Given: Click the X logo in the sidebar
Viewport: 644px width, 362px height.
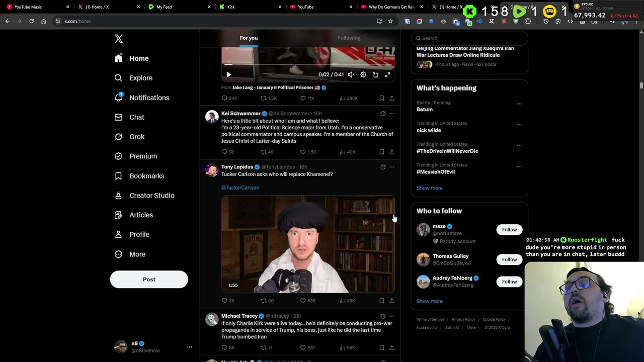Looking at the screenshot, I should coord(118,39).
